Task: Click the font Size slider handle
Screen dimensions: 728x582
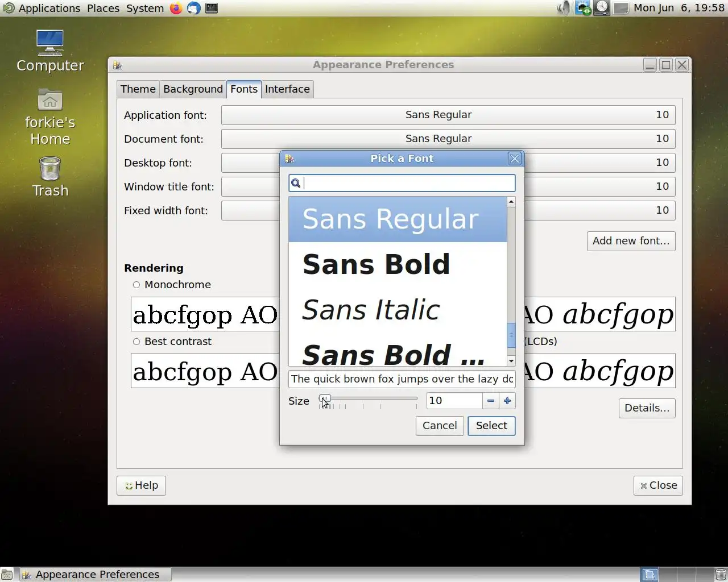Action: point(325,398)
